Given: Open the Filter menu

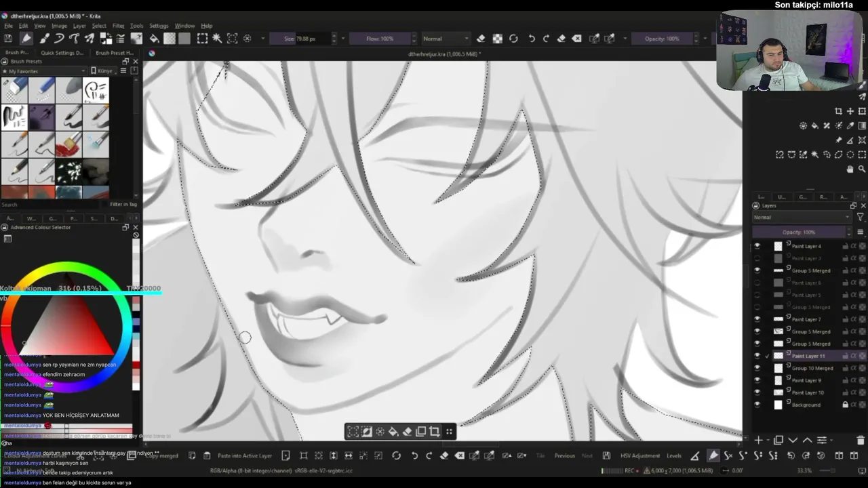Looking at the screenshot, I should coord(118,26).
